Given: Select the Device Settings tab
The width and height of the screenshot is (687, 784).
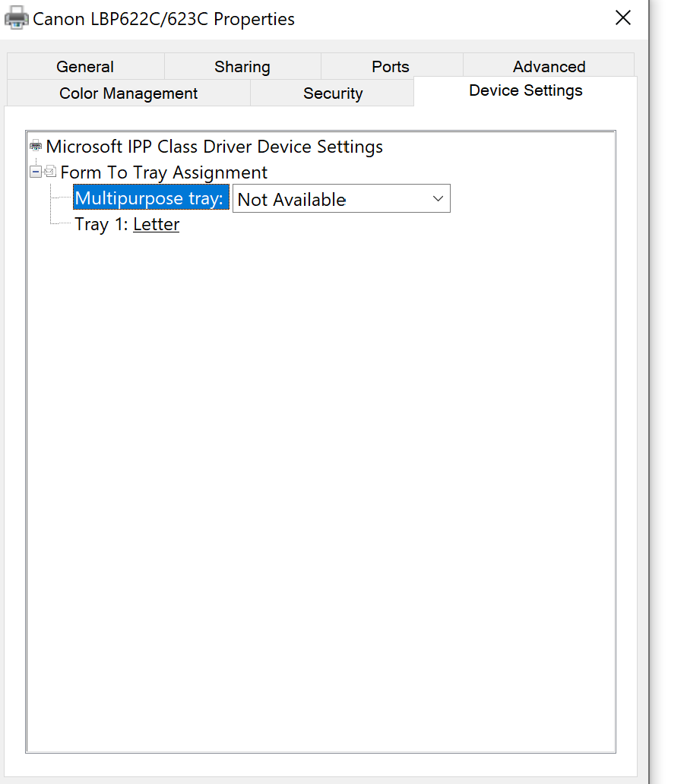Looking at the screenshot, I should coord(526,91).
